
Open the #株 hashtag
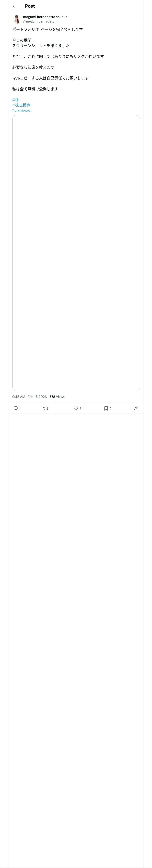(16, 100)
